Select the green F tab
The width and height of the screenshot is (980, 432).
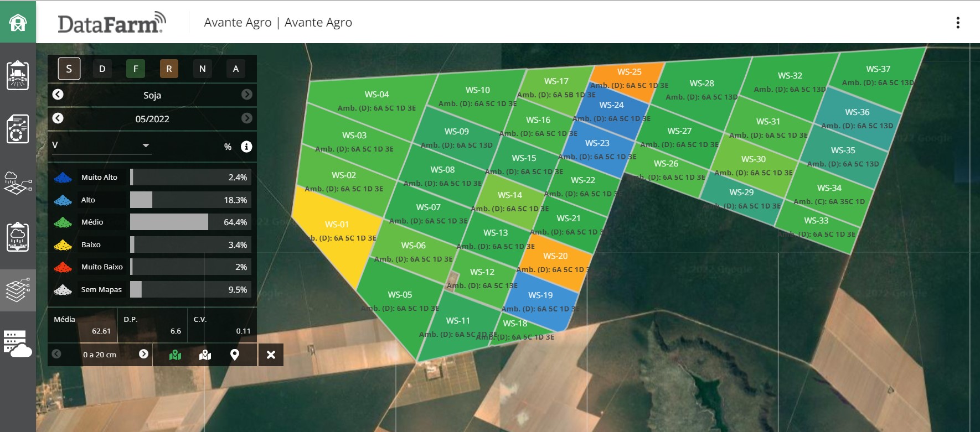pos(136,69)
